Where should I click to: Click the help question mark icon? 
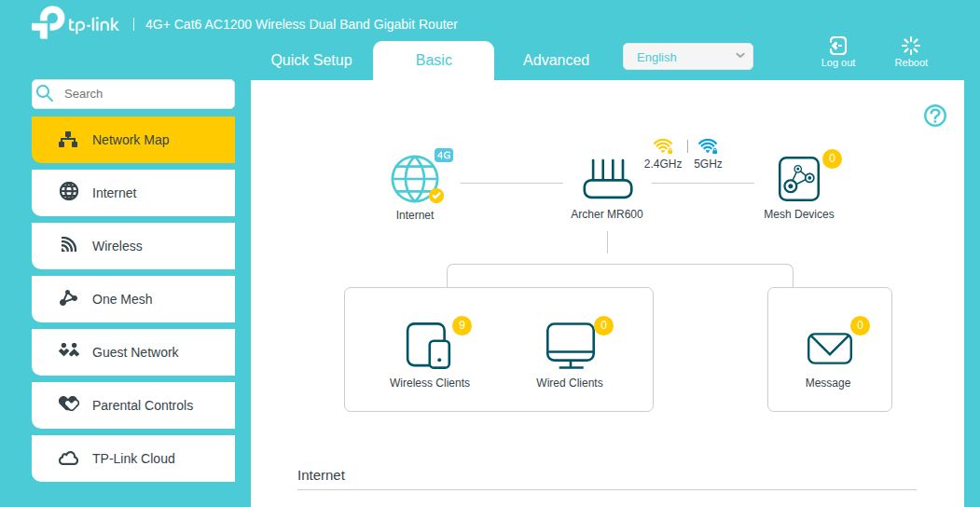pos(935,116)
